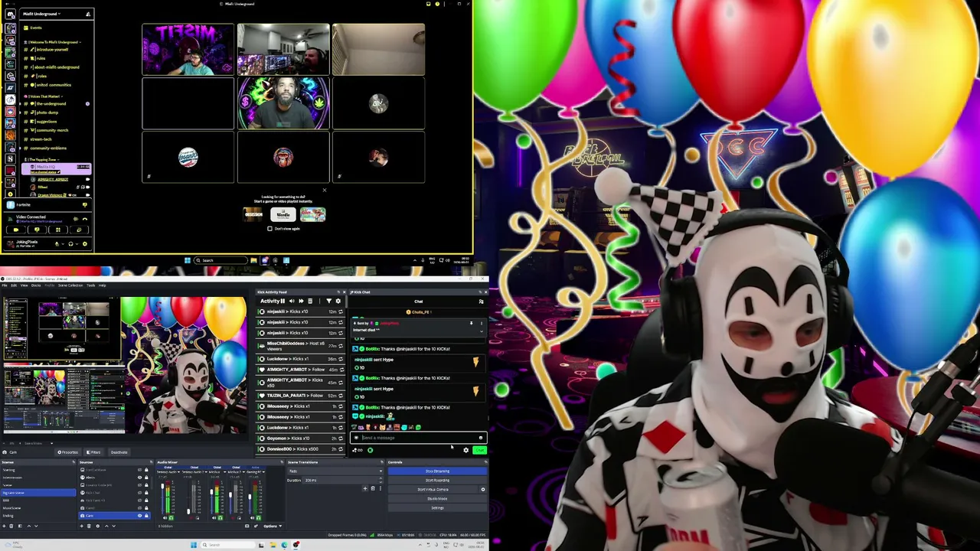Screen dimensions: 980x551
Task: Remove the selected OBS scene
Action: click(13, 526)
